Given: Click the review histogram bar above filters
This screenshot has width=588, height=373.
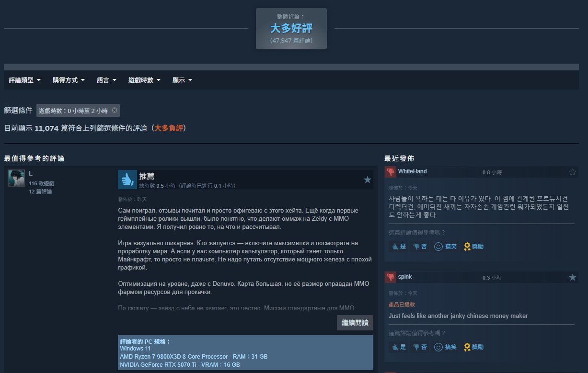Looking at the screenshot, I should tap(291, 67).
